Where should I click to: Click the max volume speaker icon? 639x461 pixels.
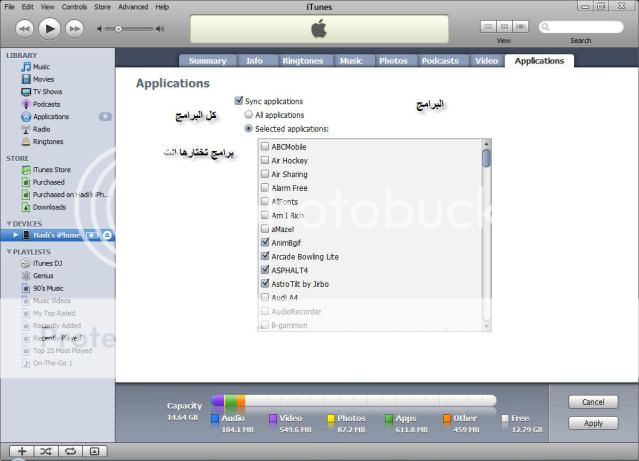point(160,29)
